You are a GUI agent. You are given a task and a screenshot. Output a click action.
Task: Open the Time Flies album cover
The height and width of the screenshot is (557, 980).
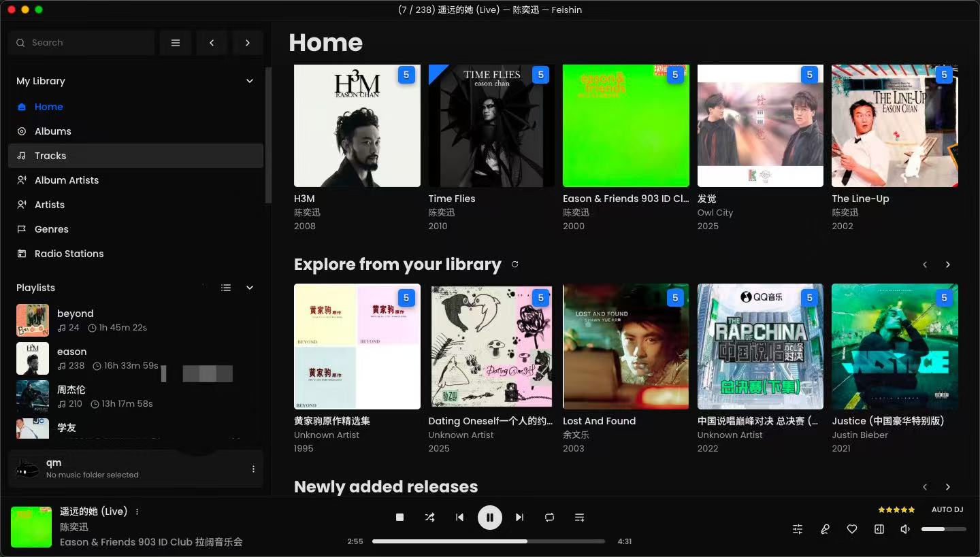point(491,126)
